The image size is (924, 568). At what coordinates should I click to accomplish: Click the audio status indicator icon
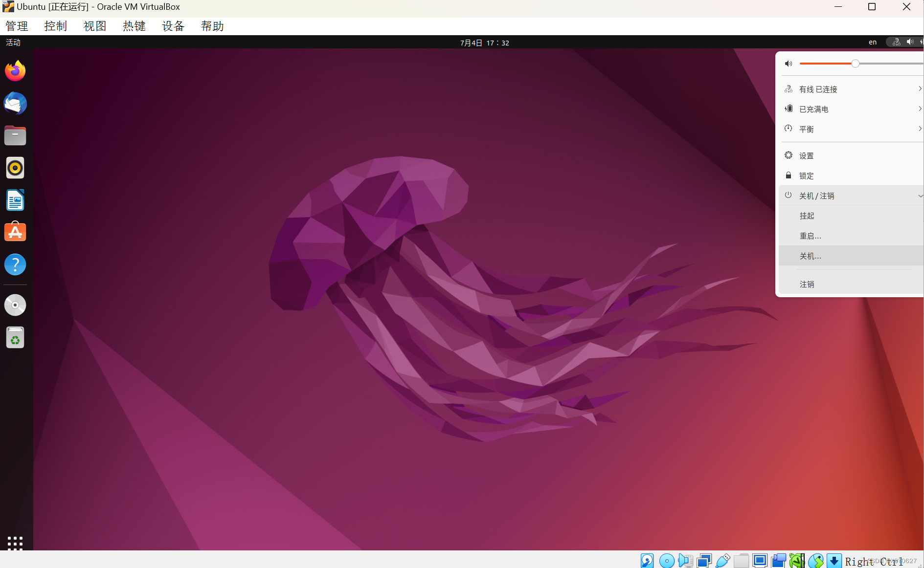[x=685, y=561]
